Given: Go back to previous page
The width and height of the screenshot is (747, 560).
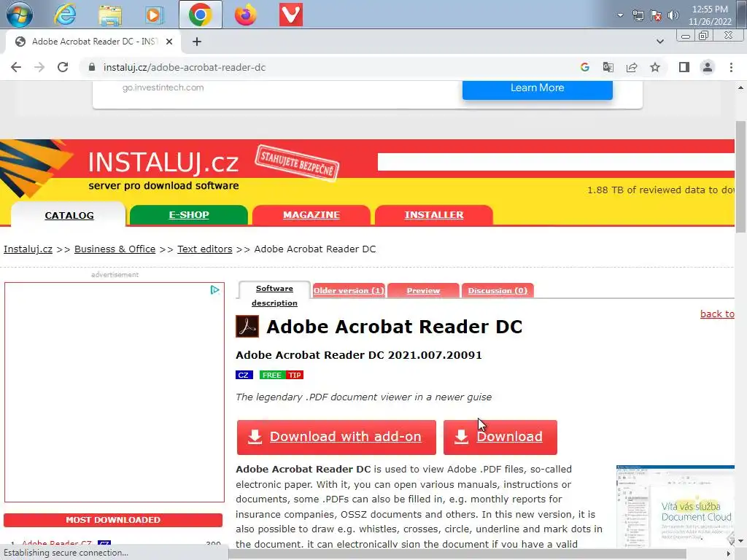Looking at the screenshot, I should [x=16, y=67].
